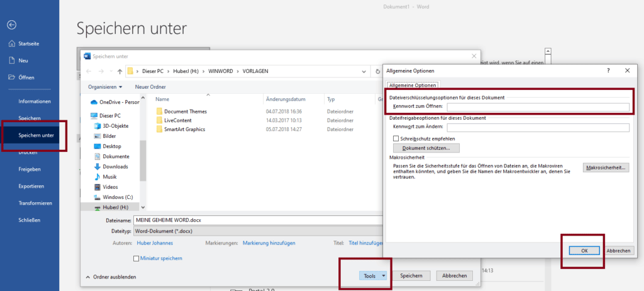Go forward in the save dialog

pyautogui.click(x=101, y=71)
